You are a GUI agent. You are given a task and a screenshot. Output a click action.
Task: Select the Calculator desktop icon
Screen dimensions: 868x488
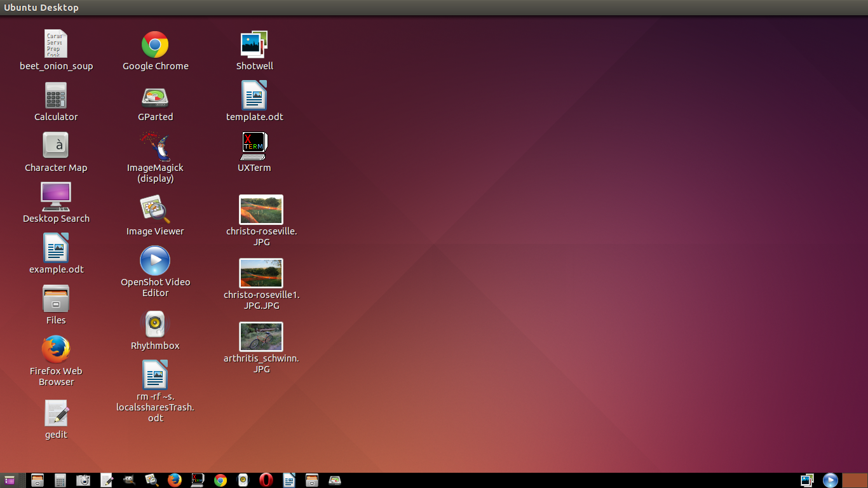click(x=56, y=96)
